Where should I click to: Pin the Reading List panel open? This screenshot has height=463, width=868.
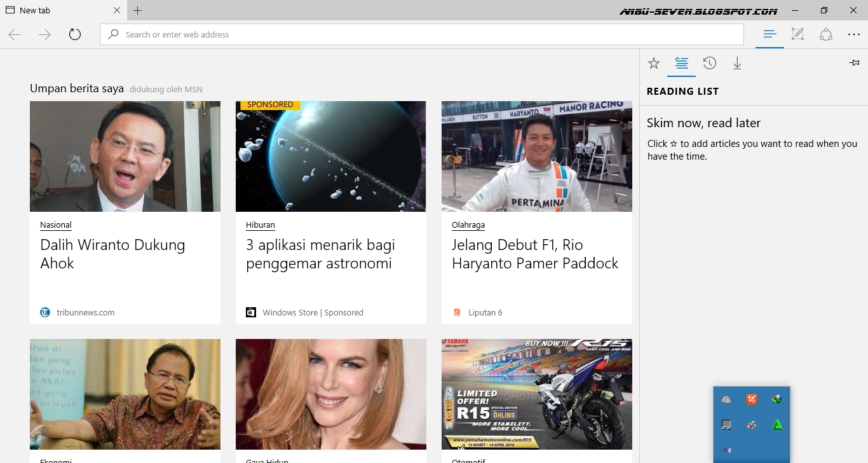pyautogui.click(x=855, y=62)
